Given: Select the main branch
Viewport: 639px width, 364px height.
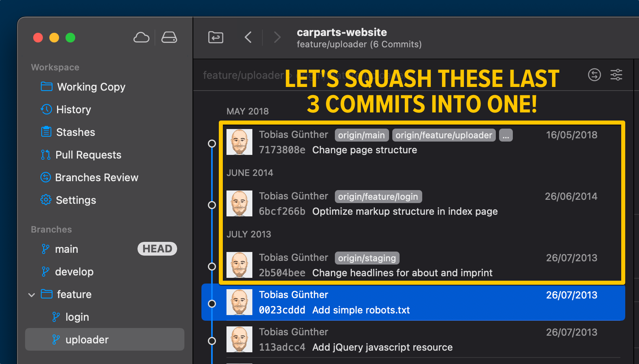Looking at the screenshot, I should click(x=66, y=249).
